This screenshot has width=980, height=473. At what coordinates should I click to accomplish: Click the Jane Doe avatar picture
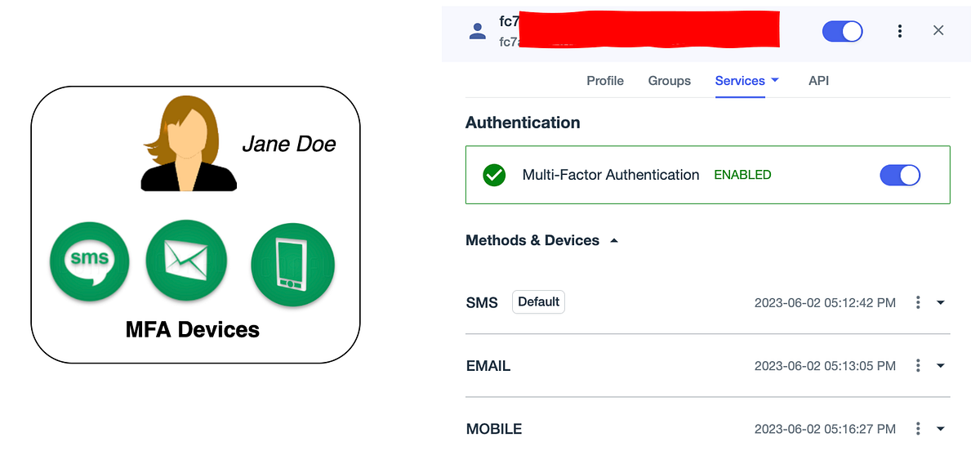[189, 143]
